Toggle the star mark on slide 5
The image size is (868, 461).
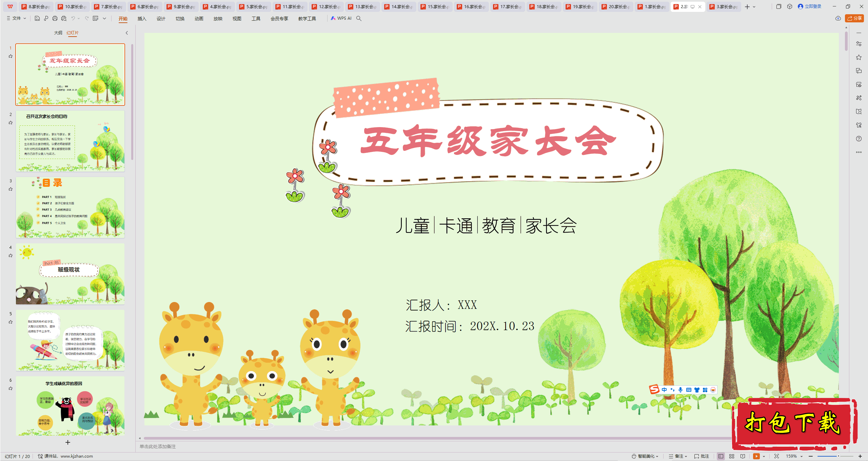pos(11,322)
